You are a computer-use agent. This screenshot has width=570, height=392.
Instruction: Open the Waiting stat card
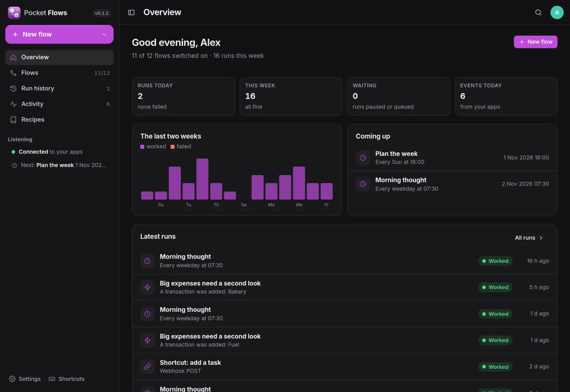point(398,97)
